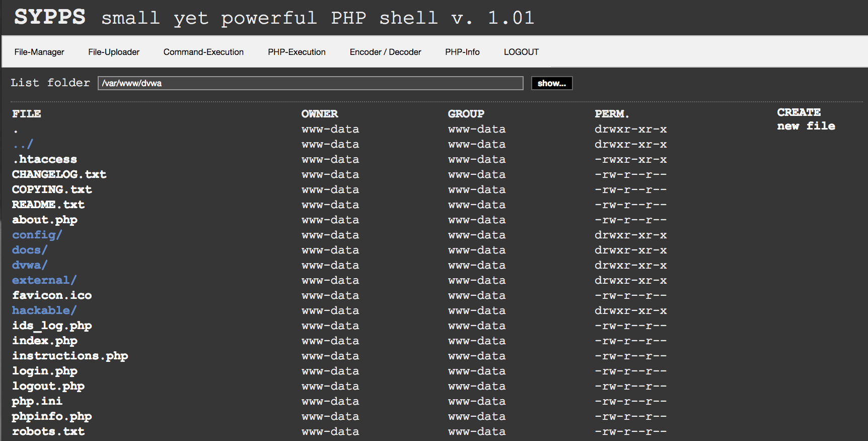Open instructions.php

70,356
